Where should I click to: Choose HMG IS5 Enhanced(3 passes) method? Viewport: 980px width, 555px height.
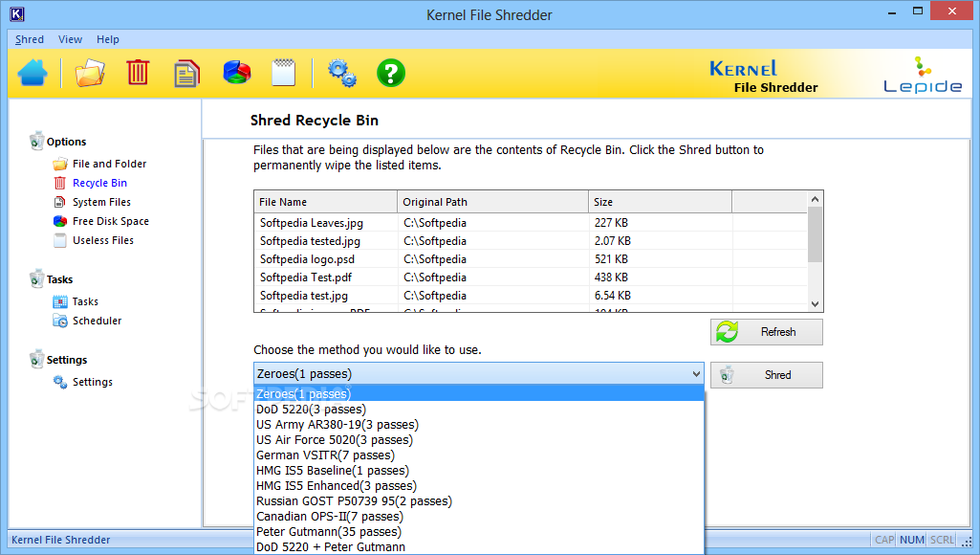[479, 485]
